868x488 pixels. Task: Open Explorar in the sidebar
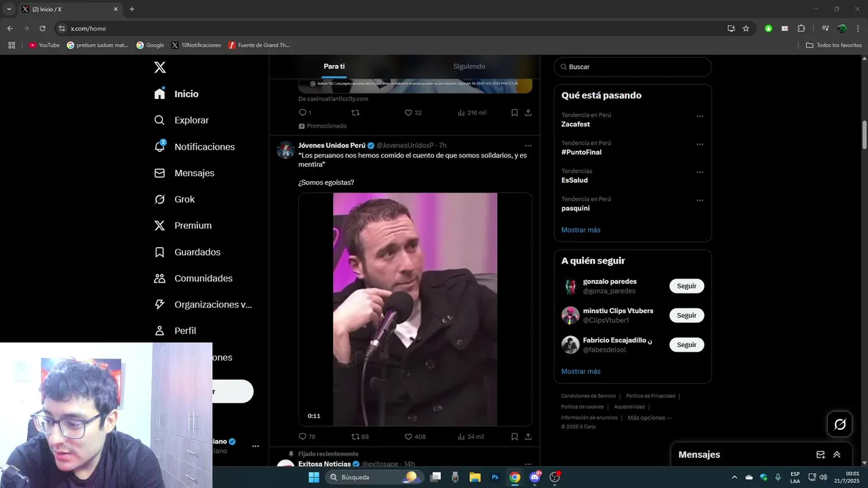tap(181, 120)
